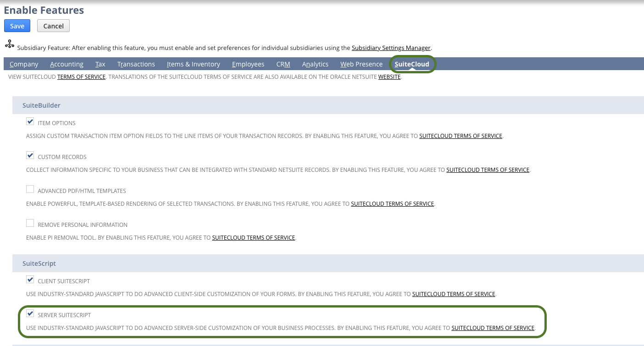Enable the Advanced PDF/HTML Templates checkbox
644x346 pixels.
[30, 189]
